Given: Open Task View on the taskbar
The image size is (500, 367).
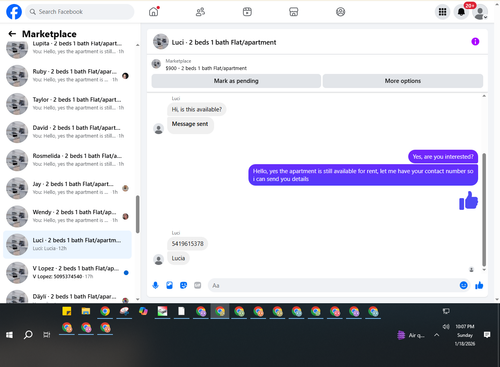Looking at the screenshot, I should point(47,335).
